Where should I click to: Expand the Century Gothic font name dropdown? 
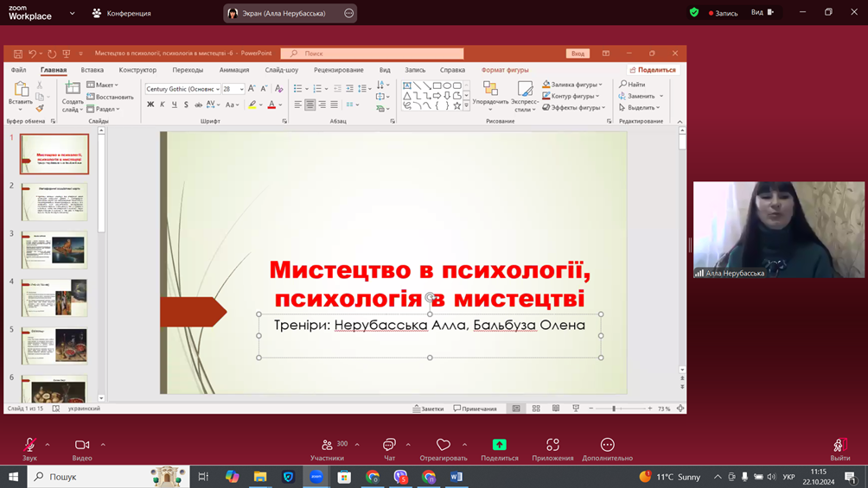pos(218,89)
